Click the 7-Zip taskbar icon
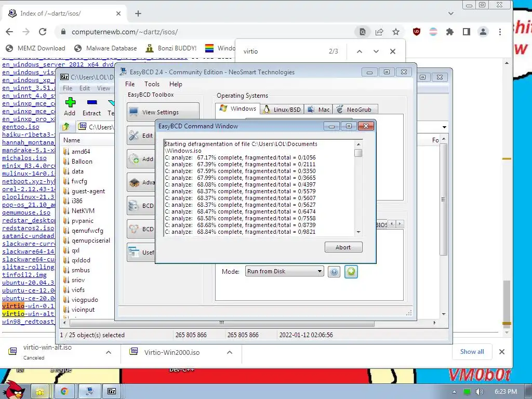 coord(112,391)
